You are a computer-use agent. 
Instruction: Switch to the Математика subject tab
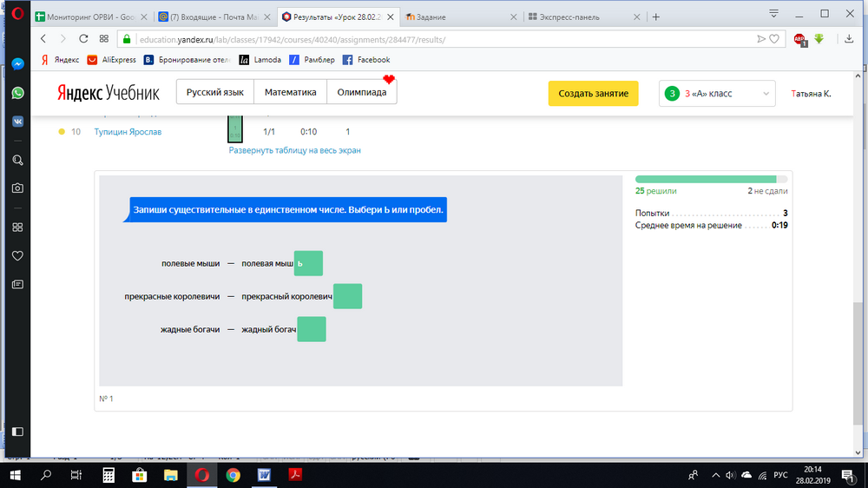point(290,92)
